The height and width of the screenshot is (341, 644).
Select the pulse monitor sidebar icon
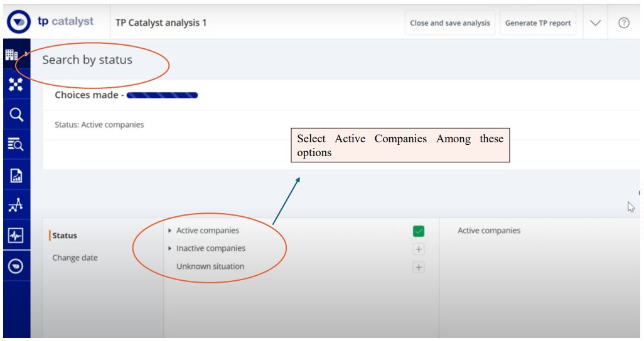pos(16,236)
